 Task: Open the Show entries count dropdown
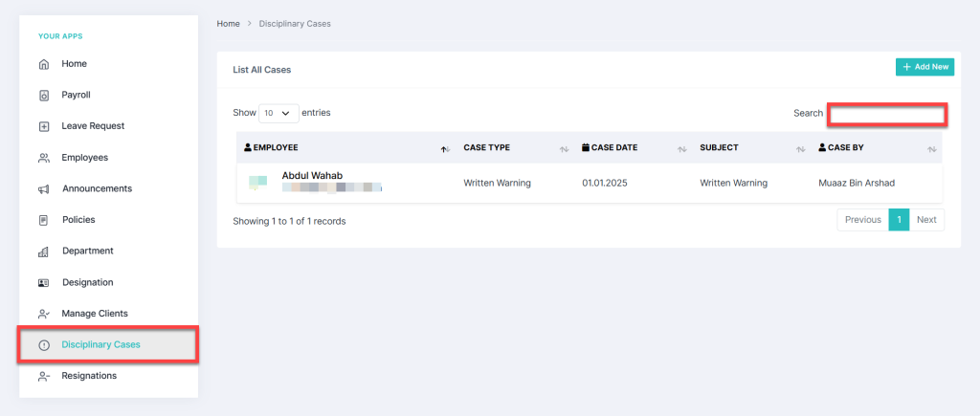point(278,113)
